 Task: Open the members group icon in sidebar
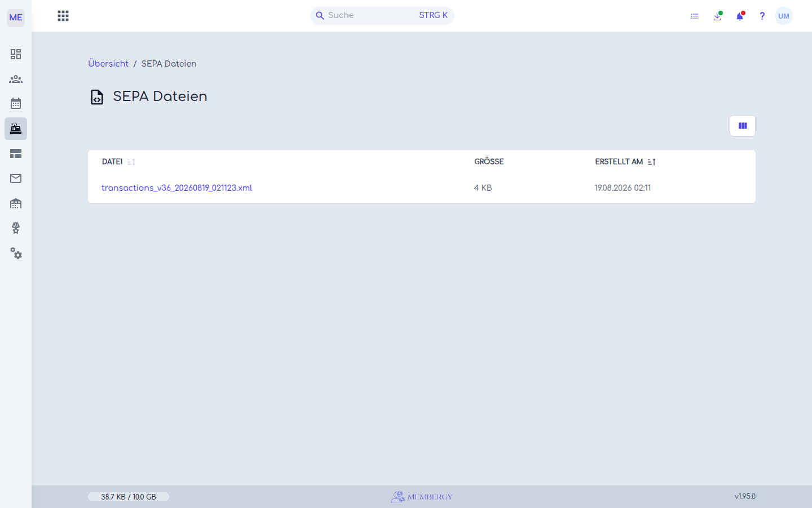click(16, 79)
